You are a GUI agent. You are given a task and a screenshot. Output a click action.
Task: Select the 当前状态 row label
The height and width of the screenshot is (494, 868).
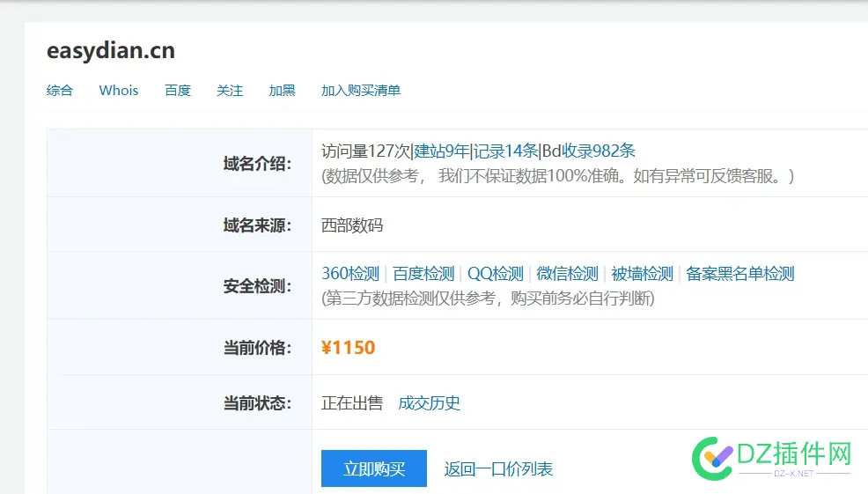coord(257,403)
